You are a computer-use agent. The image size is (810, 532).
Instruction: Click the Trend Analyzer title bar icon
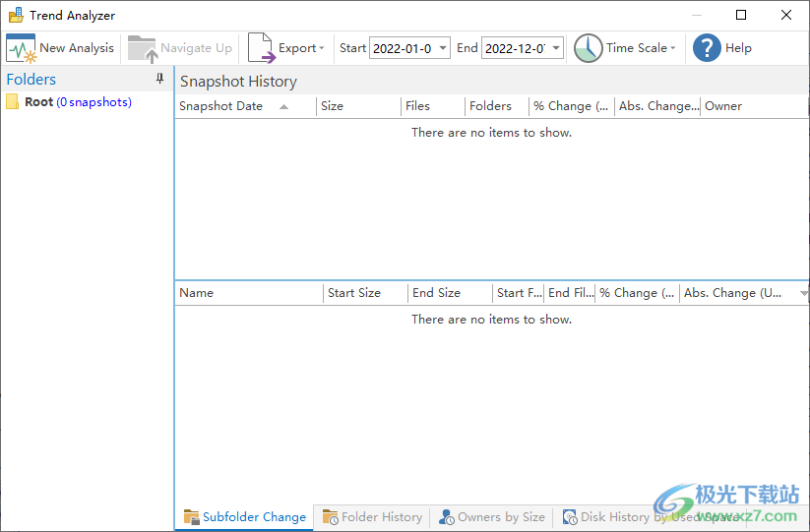16,15
